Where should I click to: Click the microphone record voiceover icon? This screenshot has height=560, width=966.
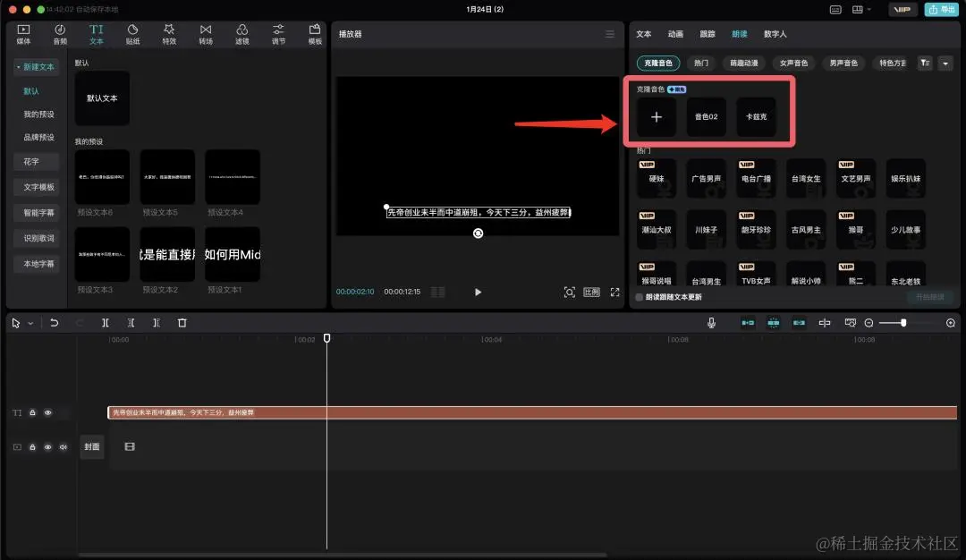tap(712, 323)
